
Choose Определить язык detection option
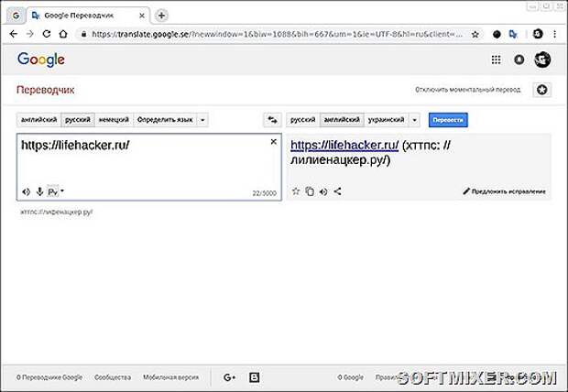pos(165,120)
